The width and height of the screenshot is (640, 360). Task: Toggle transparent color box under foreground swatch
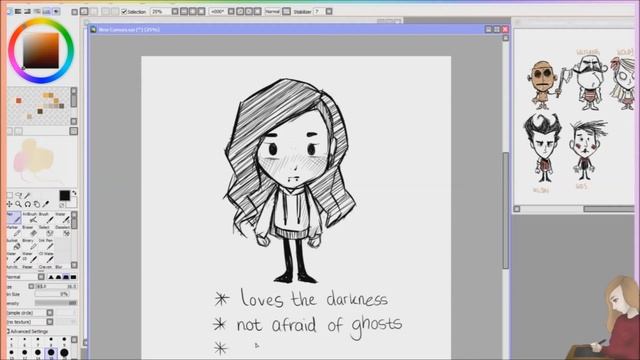point(62,205)
